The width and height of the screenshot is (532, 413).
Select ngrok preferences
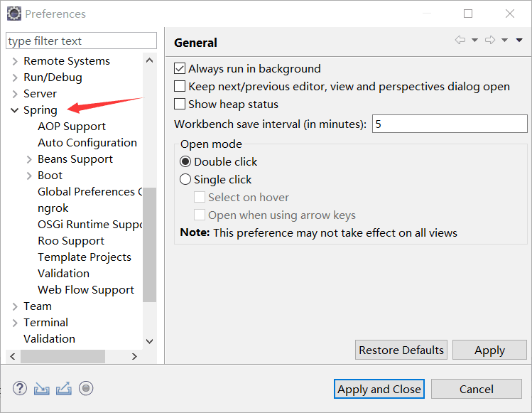(x=53, y=208)
